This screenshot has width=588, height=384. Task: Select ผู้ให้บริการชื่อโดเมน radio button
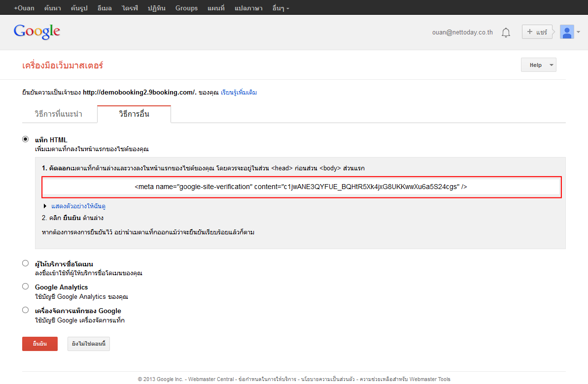[26, 263]
